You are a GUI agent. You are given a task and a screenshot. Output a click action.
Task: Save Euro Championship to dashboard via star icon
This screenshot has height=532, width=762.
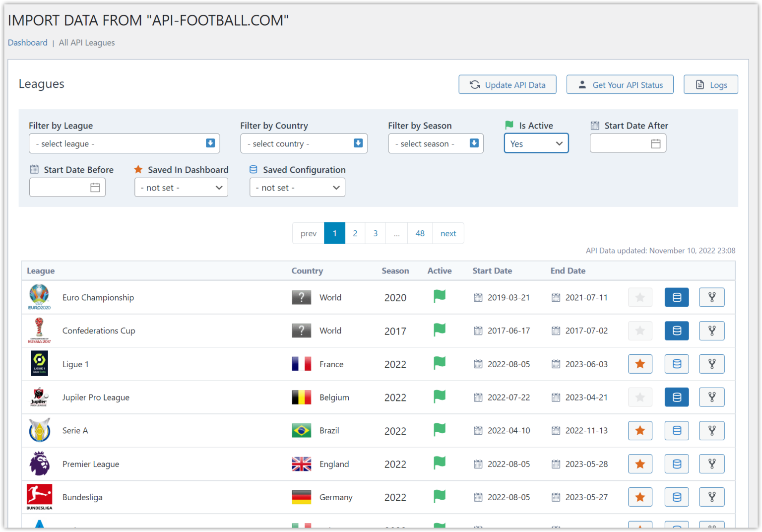(x=640, y=297)
